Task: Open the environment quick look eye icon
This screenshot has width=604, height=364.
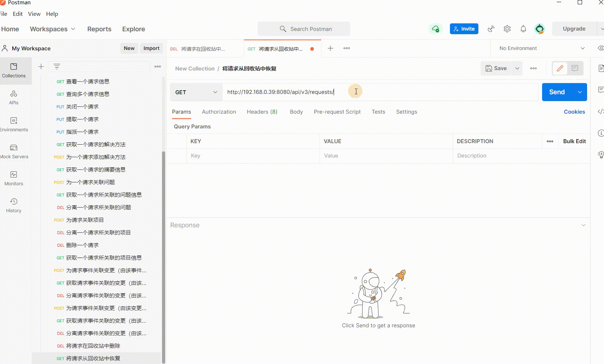Action: [x=600, y=48]
